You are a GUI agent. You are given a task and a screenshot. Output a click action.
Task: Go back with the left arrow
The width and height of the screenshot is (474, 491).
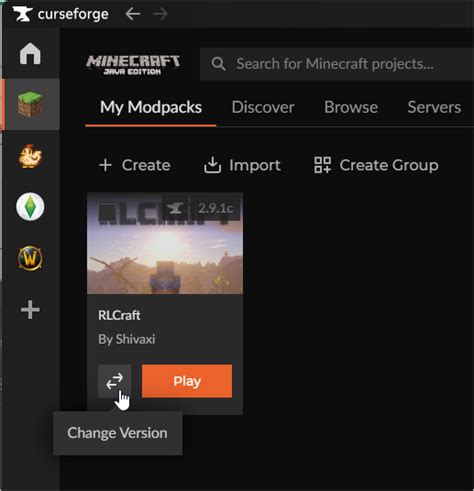[133, 14]
